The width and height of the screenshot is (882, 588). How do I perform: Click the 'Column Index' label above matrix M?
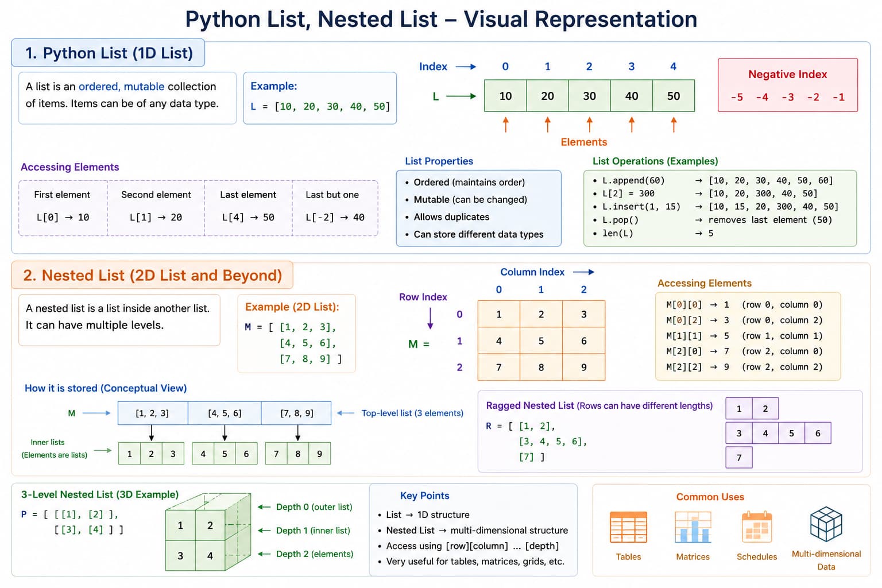pyautogui.click(x=532, y=272)
